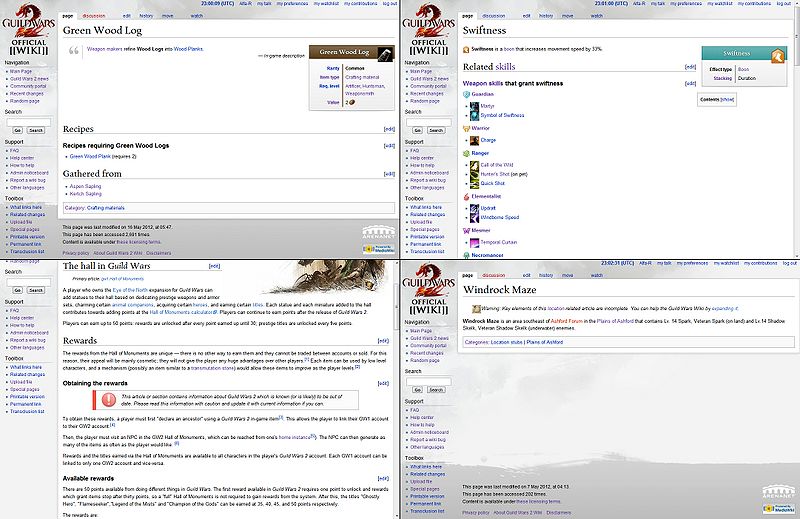The image size is (800, 519).
Task: Click the ArenaNet logo on the Windrock Maze page
Action: point(779,492)
